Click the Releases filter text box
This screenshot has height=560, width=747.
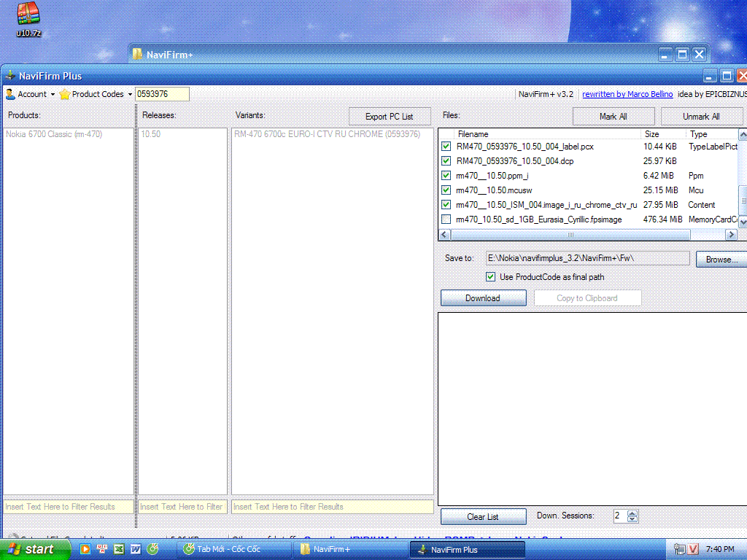182,507
